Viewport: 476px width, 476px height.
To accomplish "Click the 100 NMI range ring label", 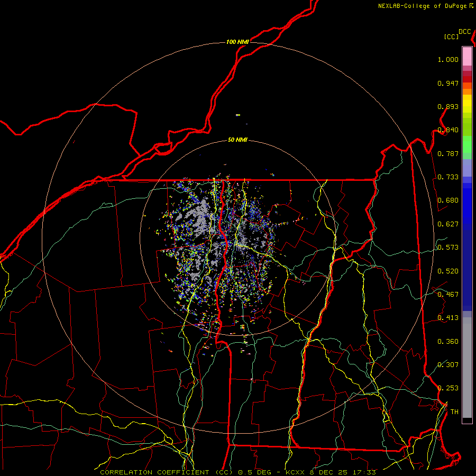I will [x=237, y=42].
